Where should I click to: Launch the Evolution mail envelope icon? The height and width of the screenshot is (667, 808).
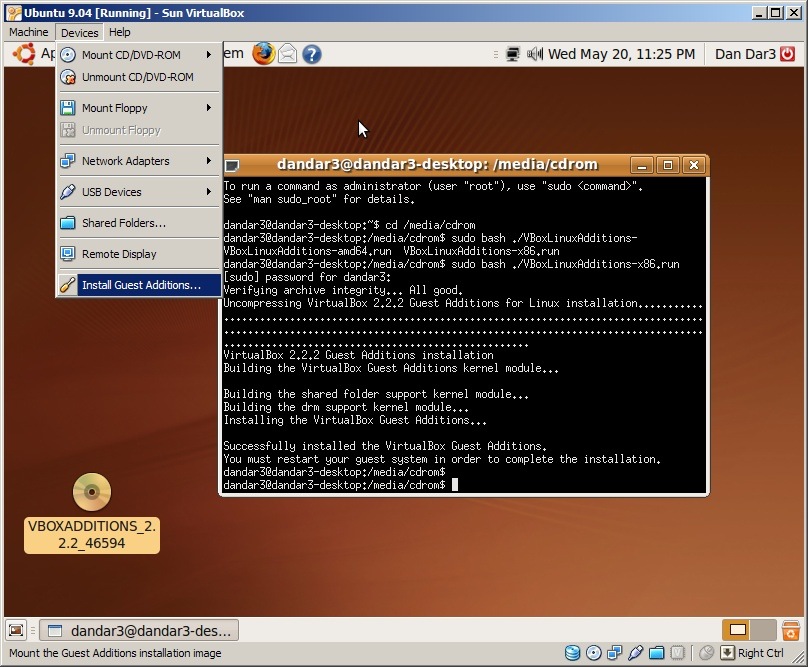click(x=288, y=54)
